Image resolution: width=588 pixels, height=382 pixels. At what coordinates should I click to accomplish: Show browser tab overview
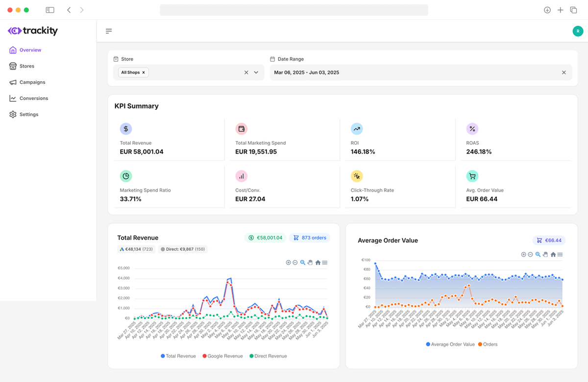coord(574,10)
